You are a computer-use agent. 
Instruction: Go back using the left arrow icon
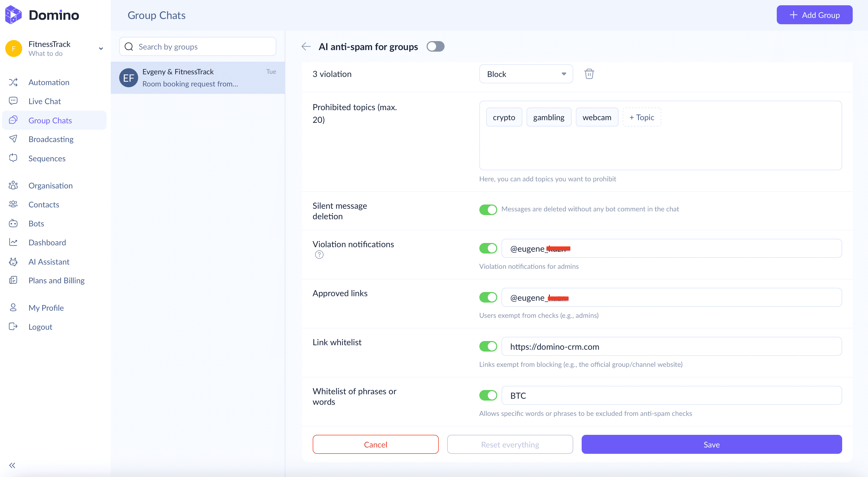click(x=306, y=46)
